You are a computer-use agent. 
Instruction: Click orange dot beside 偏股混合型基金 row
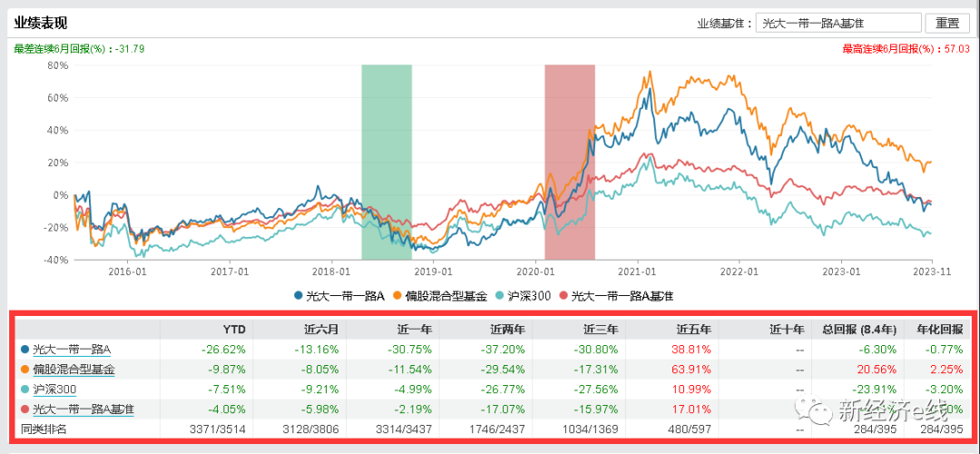coord(23,370)
